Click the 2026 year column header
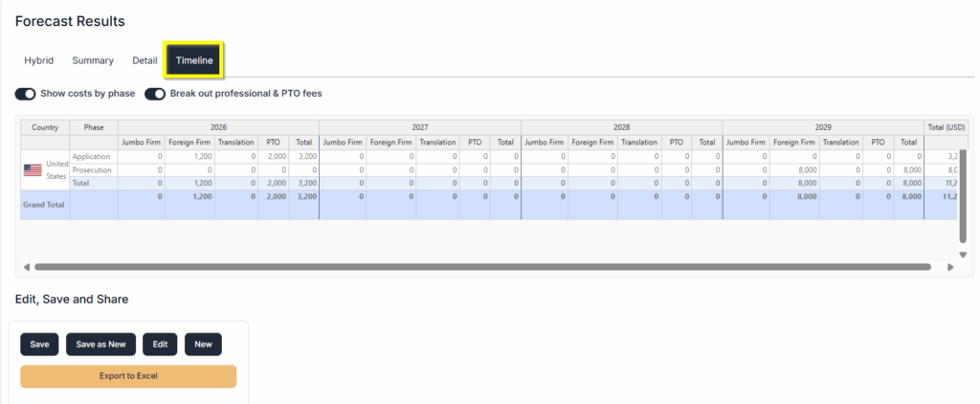The width and height of the screenshot is (980, 404). [218, 126]
